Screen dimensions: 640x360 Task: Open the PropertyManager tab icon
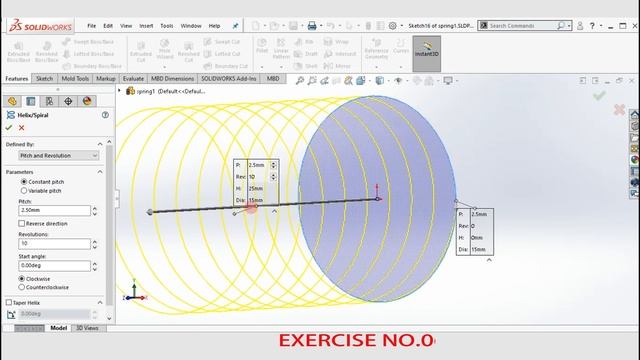31,101
